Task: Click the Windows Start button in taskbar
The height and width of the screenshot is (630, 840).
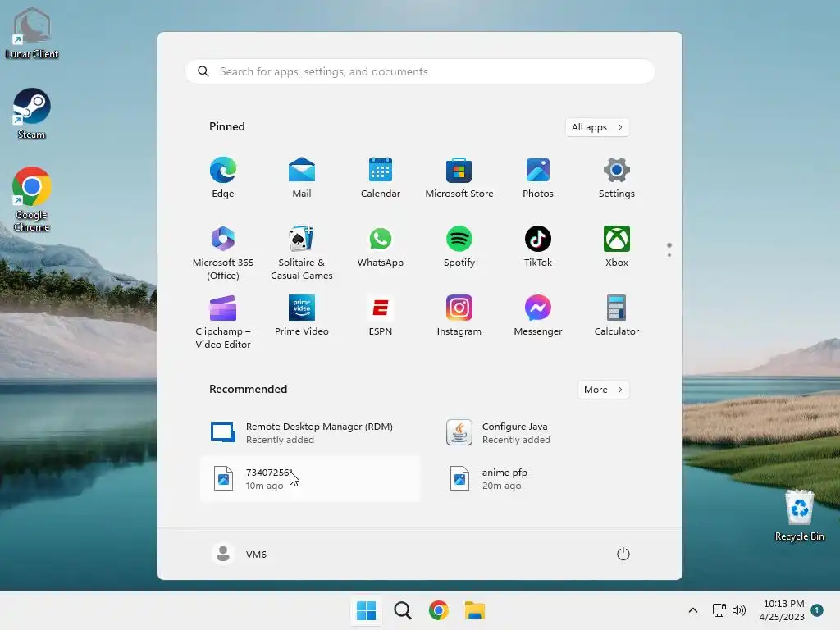Action: coord(367,610)
